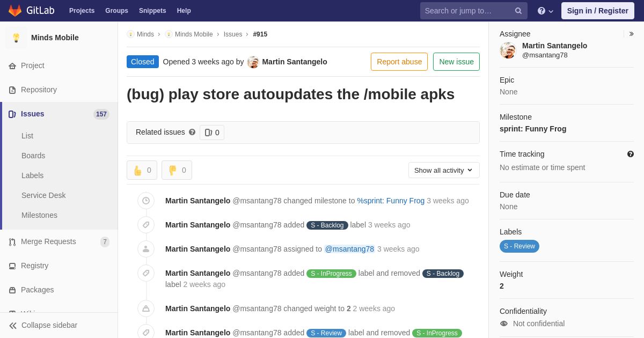Click Martin Santangelo assignee name in sidebar

tap(554, 46)
